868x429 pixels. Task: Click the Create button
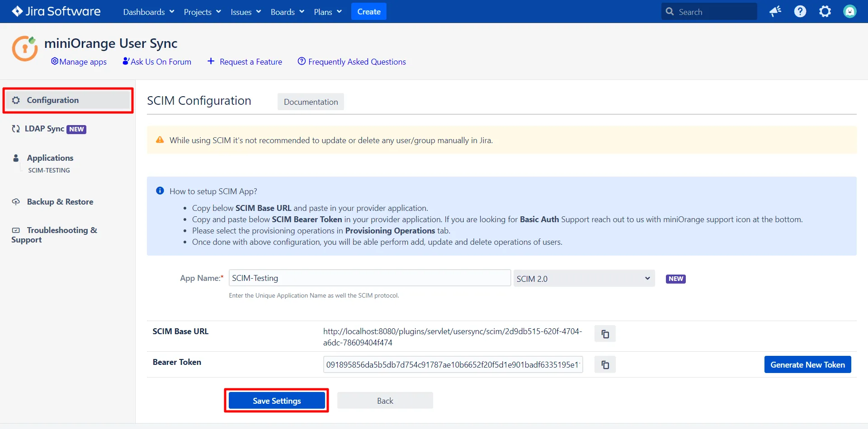pos(369,12)
